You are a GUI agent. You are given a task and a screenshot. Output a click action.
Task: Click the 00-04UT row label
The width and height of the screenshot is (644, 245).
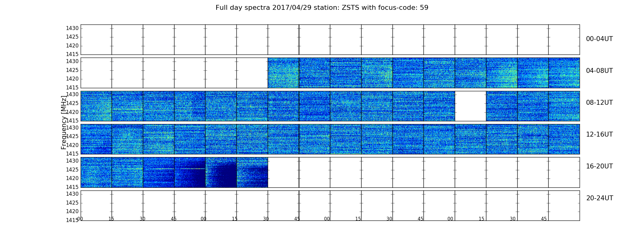pos(599,39)
